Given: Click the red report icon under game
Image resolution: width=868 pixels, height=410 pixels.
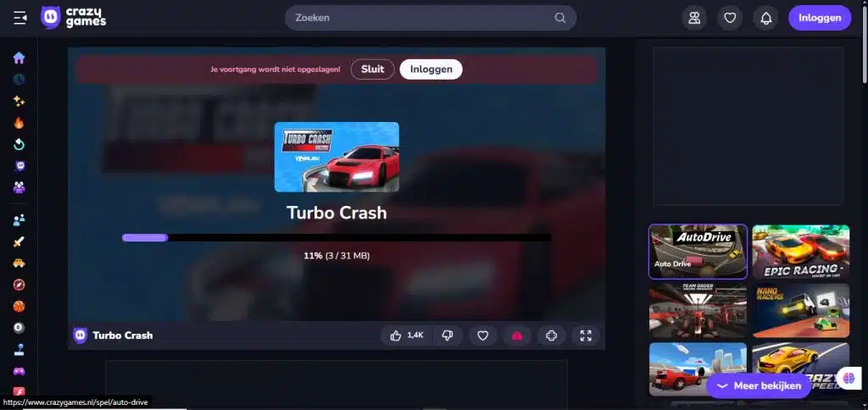Looking at the screenshot, I should pos(517,335).
